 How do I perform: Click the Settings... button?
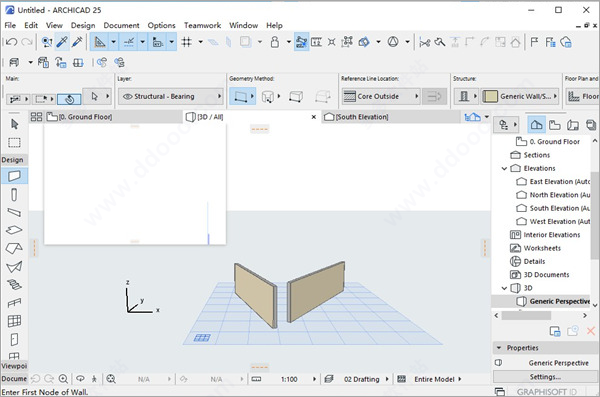point(545,377)
